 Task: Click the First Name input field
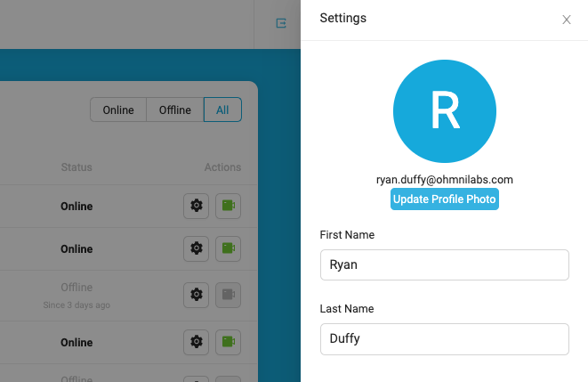click(x=445, y=264)
